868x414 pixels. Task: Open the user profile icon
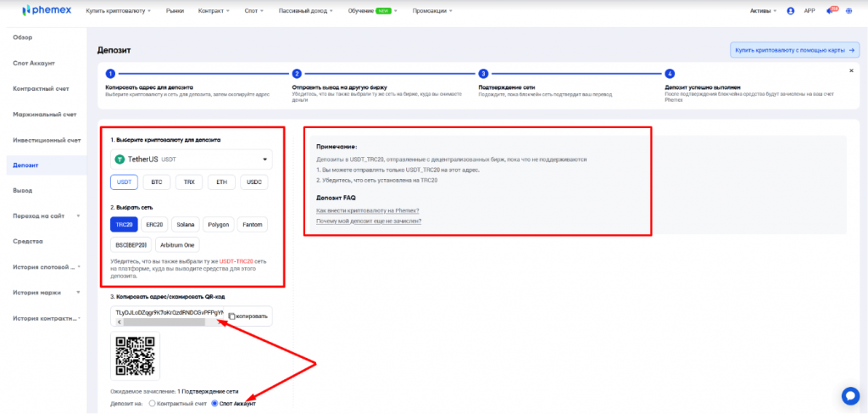tap(791, 11)
